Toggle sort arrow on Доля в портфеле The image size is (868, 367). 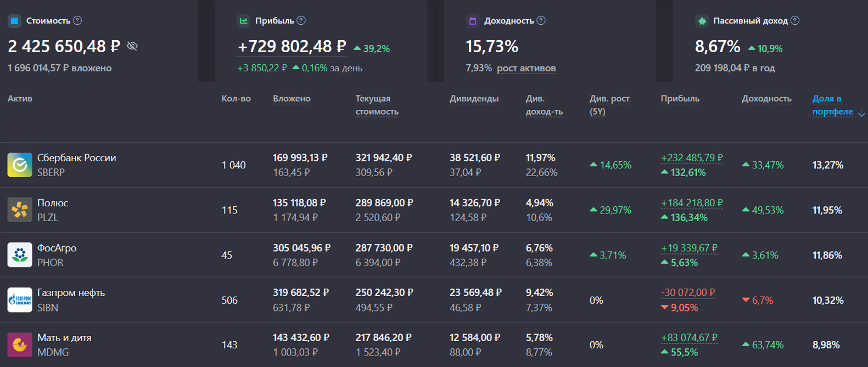[x=861, y=113]
